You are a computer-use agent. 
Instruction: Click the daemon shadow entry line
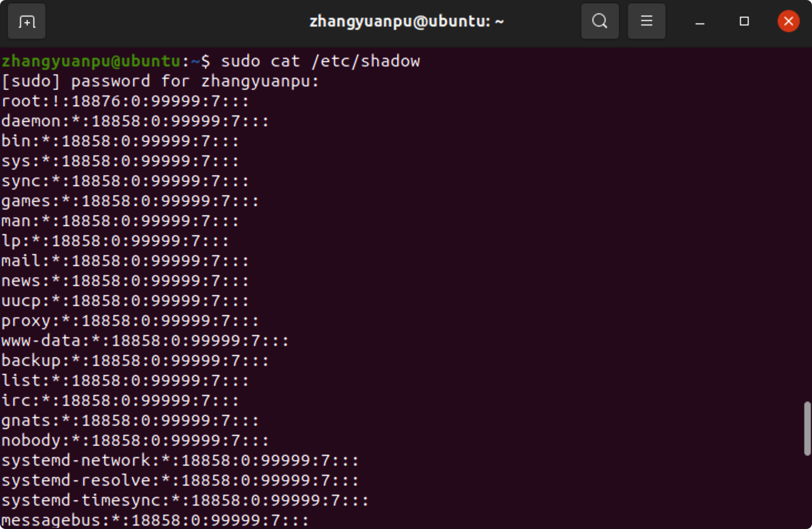coord(135,121)
